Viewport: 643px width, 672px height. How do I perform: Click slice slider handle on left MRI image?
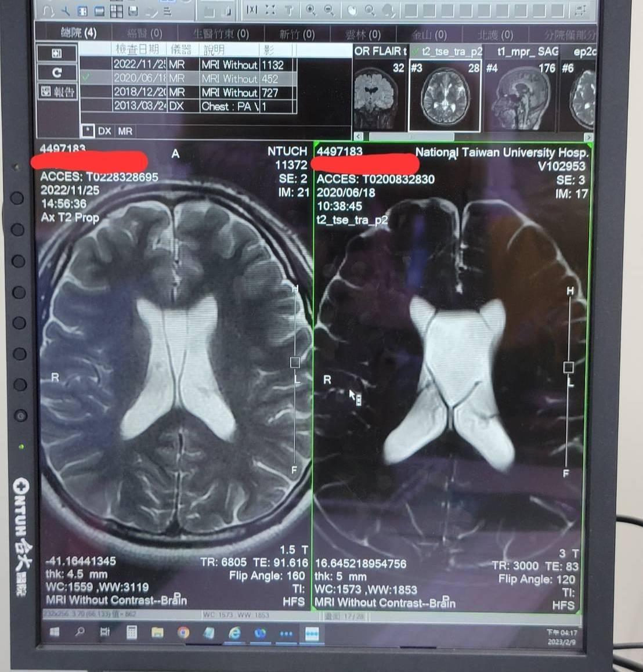point(295,362)
